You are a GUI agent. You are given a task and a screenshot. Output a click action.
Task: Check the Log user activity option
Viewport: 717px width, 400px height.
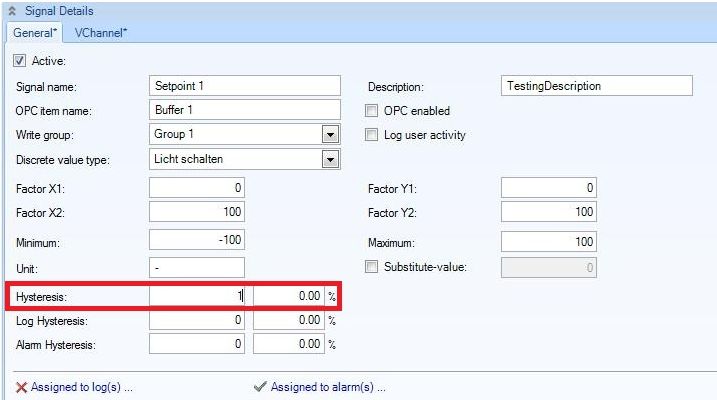pos(374,135)
